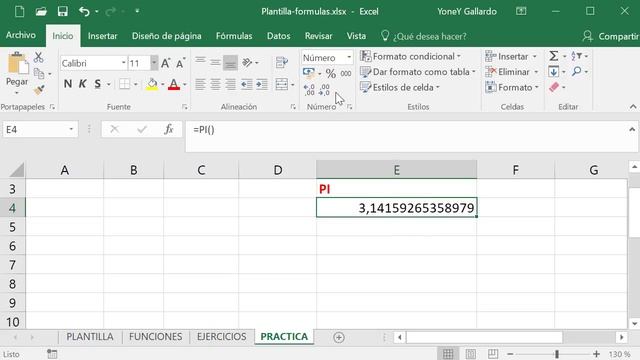
Task: Expand the Name Box dropdown
Action: (71, 129)
